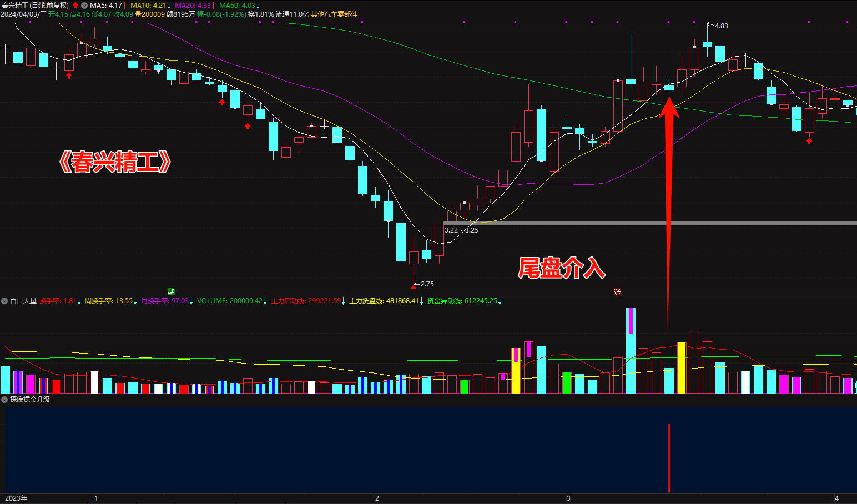This screenshot has width=857, height=504.
Task: Click the 周换手率: 13.55 value
Action: pyautogui.click(x=109, y=301)
